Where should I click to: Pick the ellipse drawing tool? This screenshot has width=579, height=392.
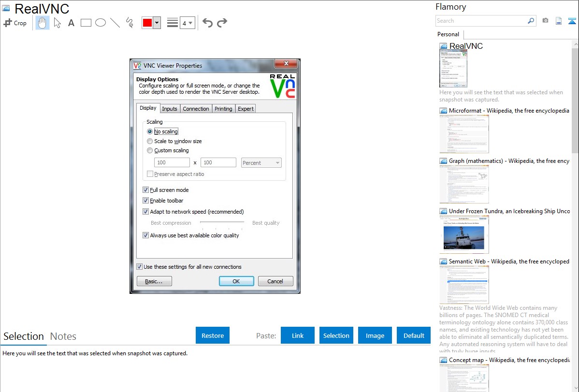101,23
